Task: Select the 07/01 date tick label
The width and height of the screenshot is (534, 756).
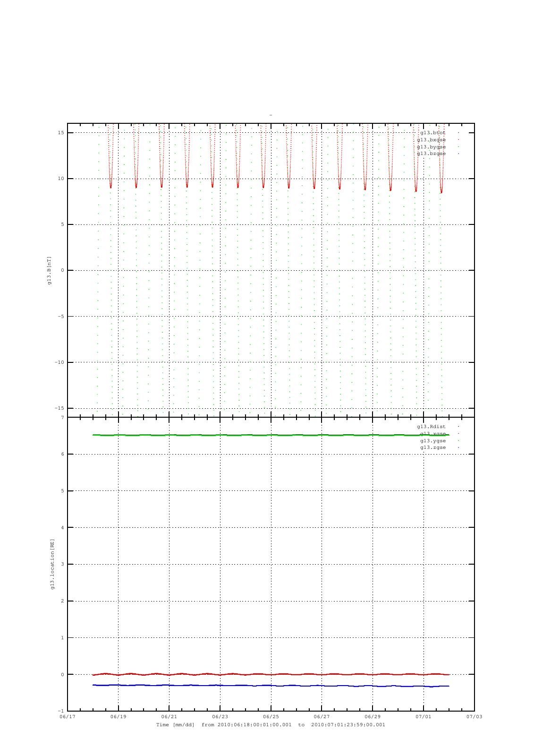Action: (x=423, y=717)
